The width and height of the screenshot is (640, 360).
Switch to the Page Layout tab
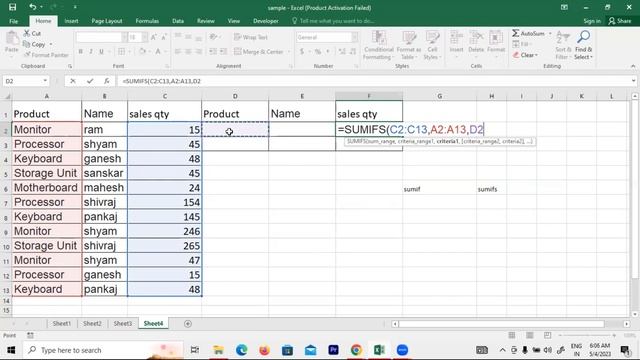[x=107, y=21]
